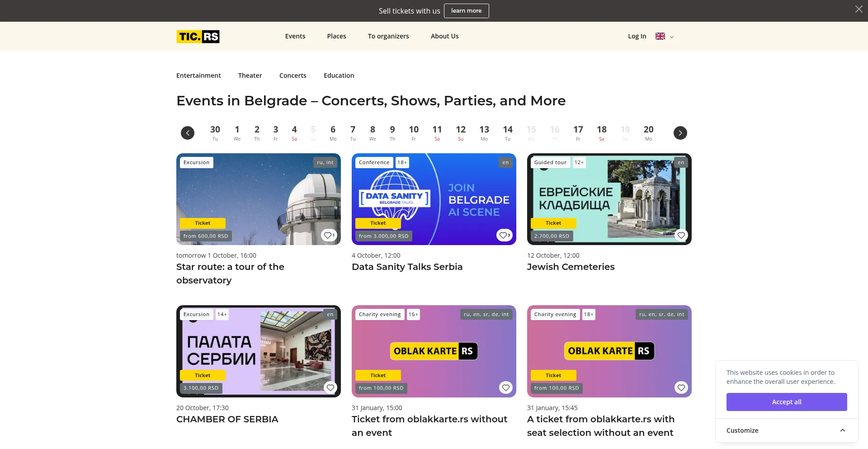The image size is (868, 449).
Task: Click Ticket badge on Data Sanity card
Action: click(378, 223)
